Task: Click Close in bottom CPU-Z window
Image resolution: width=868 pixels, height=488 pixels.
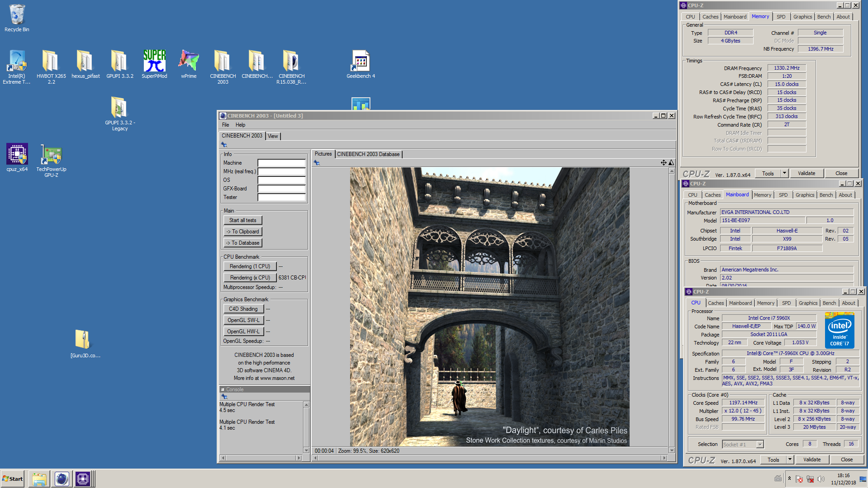Action: (847, 460)
